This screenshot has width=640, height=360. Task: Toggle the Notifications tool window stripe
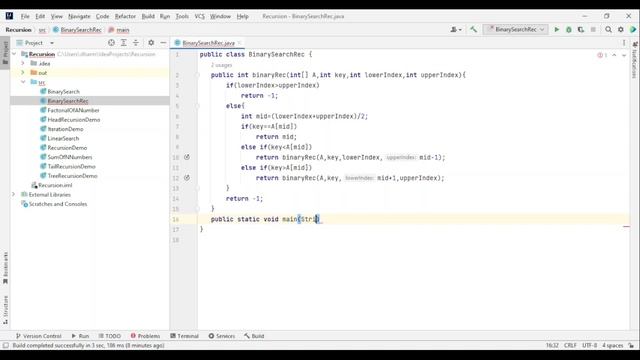click(x=635, y=60)
